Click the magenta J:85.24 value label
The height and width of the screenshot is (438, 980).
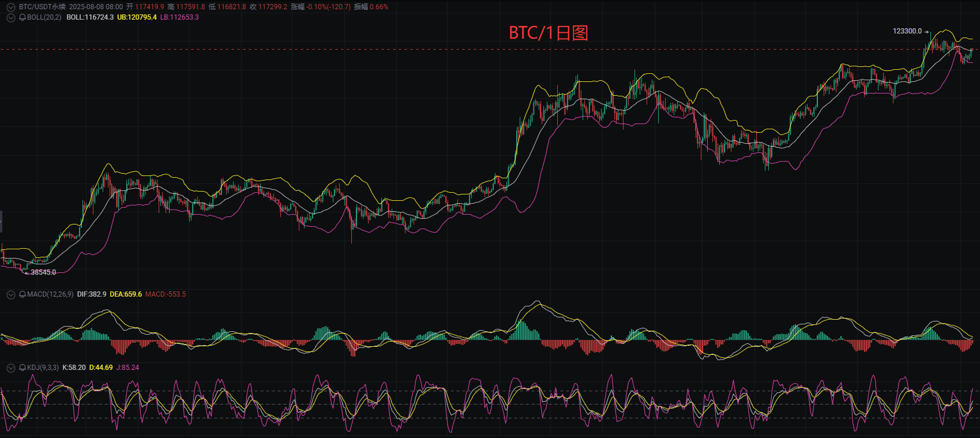pyautogui.click(x=127, y=368)
